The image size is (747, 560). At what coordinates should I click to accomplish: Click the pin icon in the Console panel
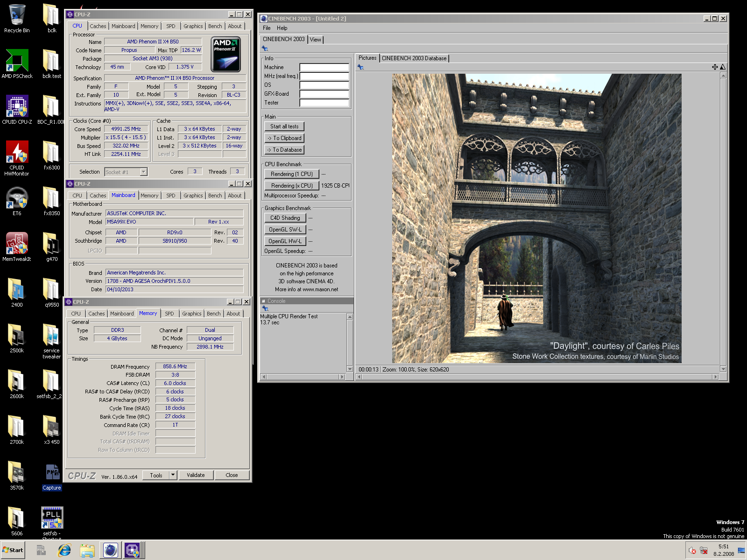[x=265, y=308]
